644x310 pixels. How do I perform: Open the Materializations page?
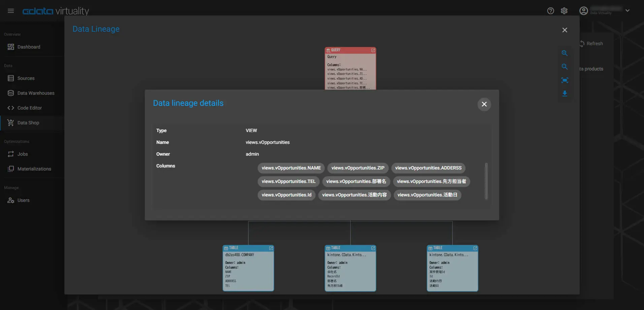click(x=34, y=169)
